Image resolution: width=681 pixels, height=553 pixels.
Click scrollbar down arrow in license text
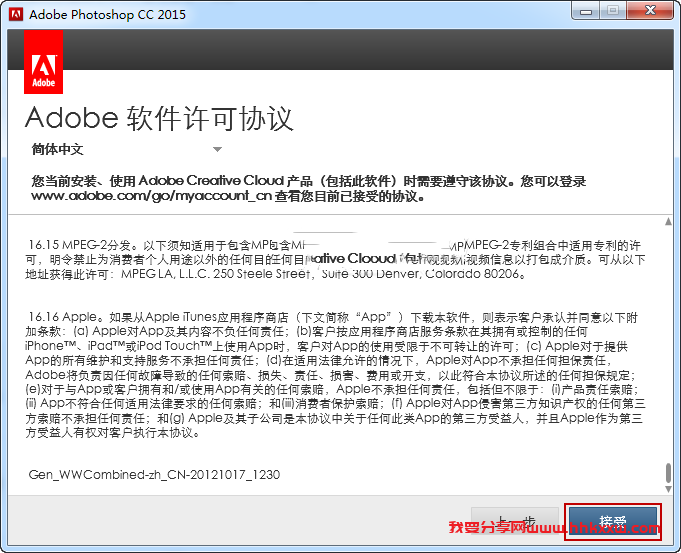pyautogui.click(x=668, y=489)
